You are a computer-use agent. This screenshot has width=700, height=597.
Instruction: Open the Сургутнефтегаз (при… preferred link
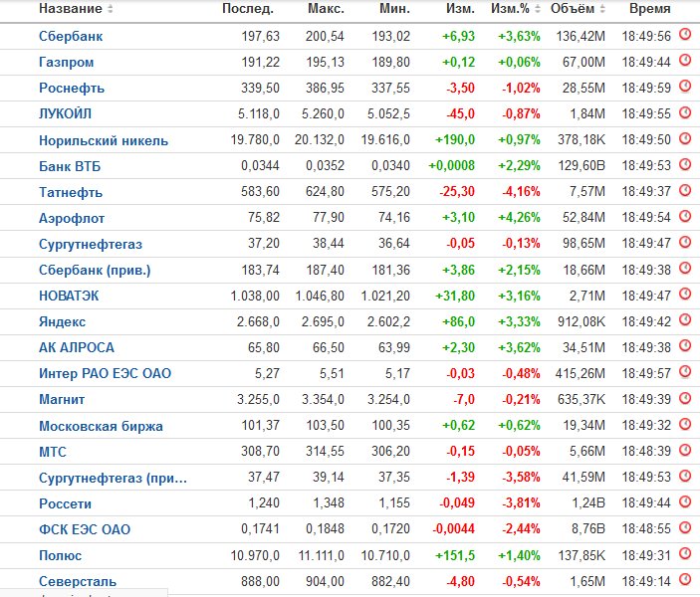[x=113, y=478]
